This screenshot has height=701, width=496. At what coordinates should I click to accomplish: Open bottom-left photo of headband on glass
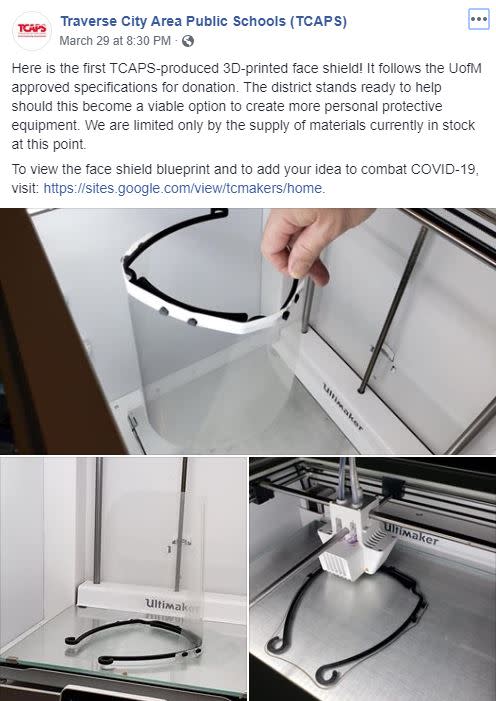tap(123, 579)
